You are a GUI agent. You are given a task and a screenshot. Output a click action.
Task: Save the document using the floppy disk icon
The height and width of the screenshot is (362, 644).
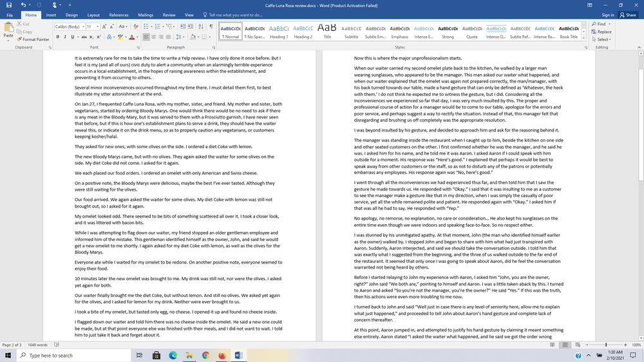point(10,5)
